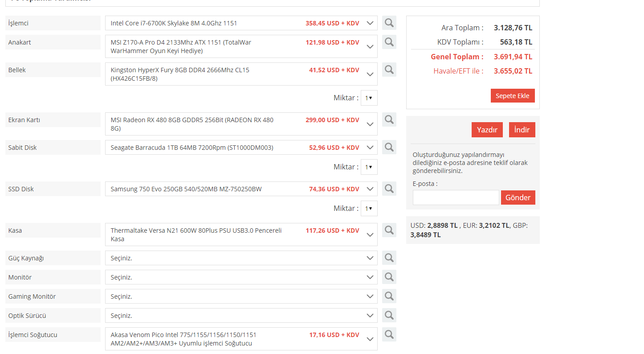644x354 pixels.
Task: Open the Optik Sürücü Seçiniz dropdown
Action: coord(241,316)
